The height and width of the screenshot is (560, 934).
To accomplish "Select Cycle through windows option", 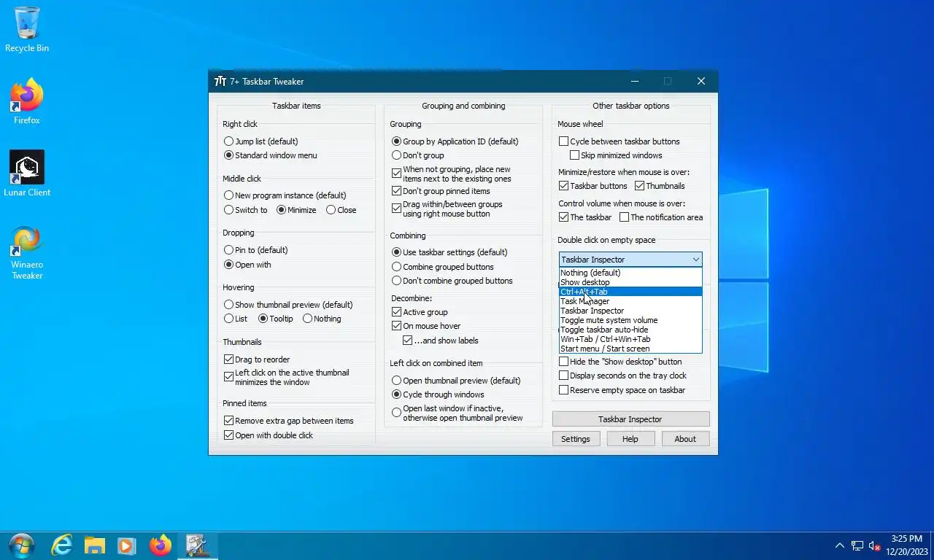I will point(437,394).
